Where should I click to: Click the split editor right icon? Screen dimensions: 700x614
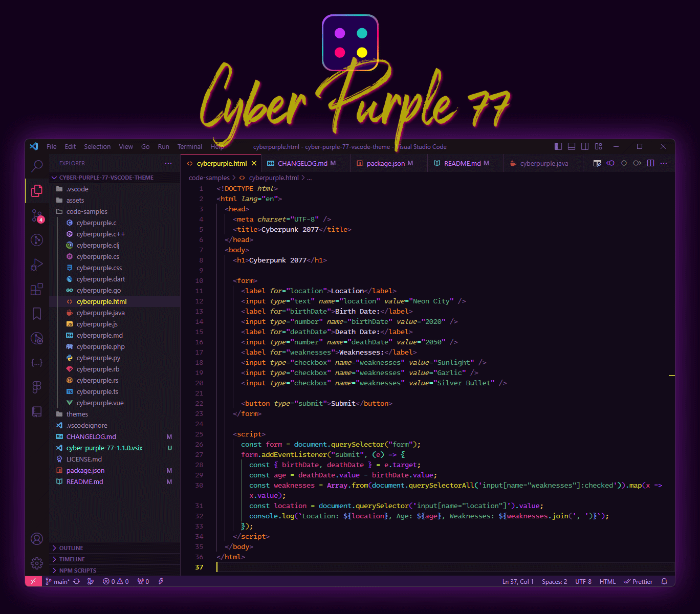pos(650,163)
